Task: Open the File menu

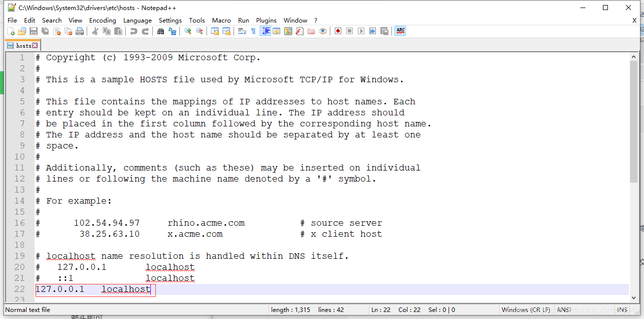Action: click(13, 21)
